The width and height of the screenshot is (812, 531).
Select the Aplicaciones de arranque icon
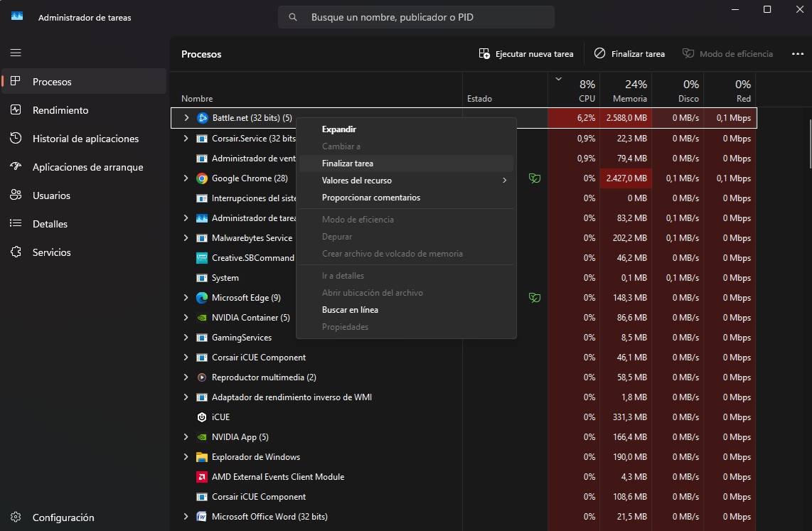coord(16,167)
